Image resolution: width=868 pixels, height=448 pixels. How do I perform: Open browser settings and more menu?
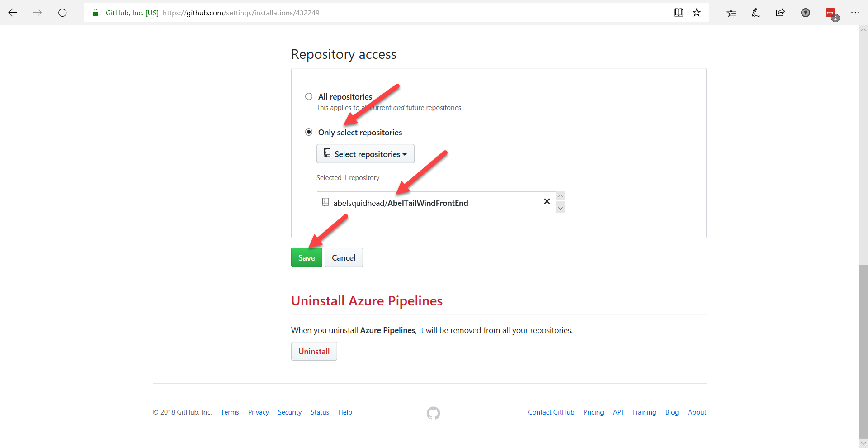tap(855, 13)
